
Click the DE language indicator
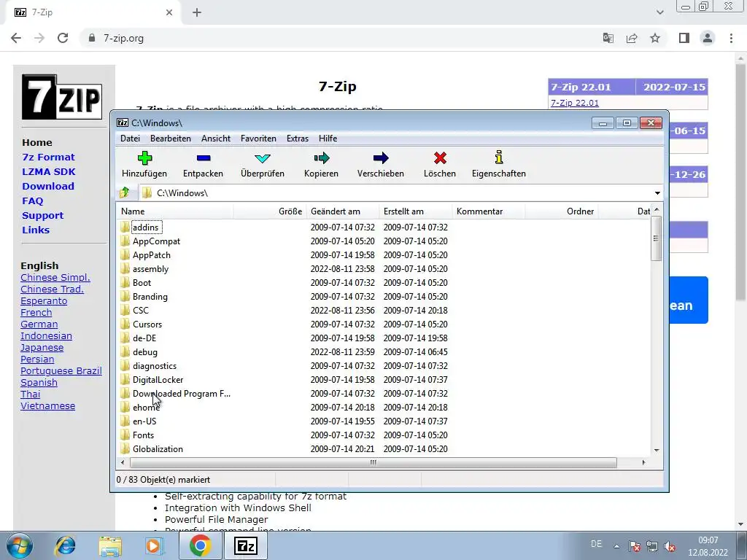tap(596, 544)
